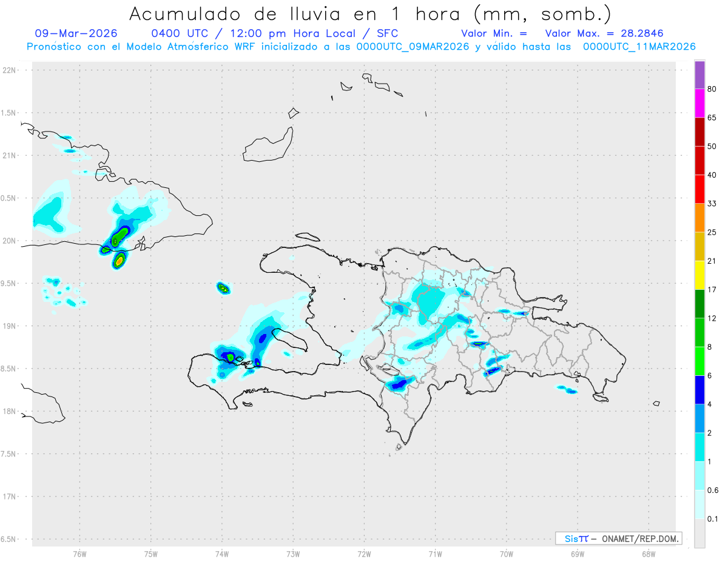This screenshot has width=728, height=562.
Task: Click the '70W' longitude label
Action: click(x=507, y=554)
